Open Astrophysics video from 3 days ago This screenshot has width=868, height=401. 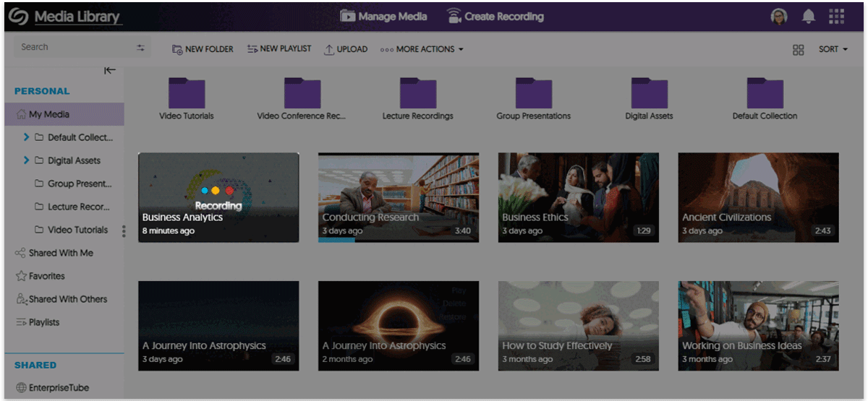pyautogui.click(x=218, y=326)
